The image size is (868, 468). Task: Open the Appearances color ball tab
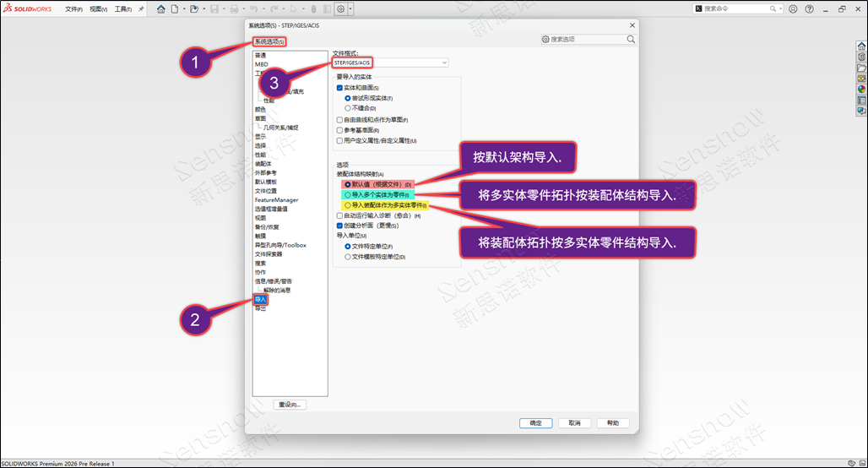(861, 90)
